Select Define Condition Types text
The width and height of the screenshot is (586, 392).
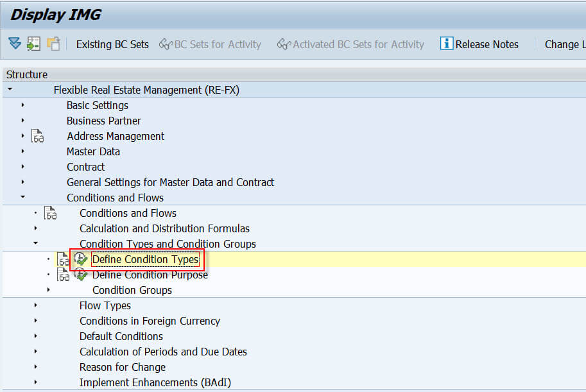[146, 259]
